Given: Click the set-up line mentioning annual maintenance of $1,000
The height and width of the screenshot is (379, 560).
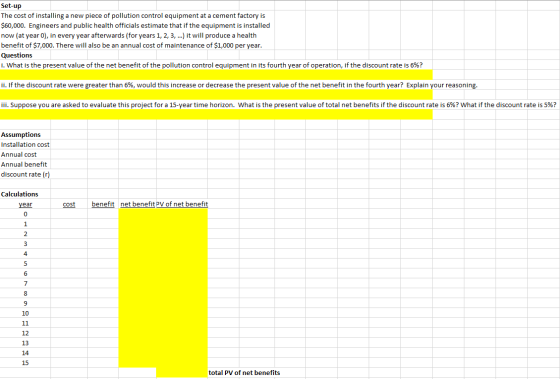Looking at the screenshot, I should click(x=131, y=46).
